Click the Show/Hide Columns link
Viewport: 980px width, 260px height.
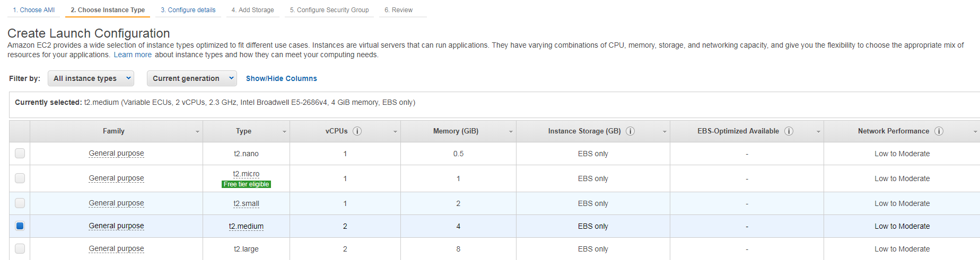click(282, 78)
